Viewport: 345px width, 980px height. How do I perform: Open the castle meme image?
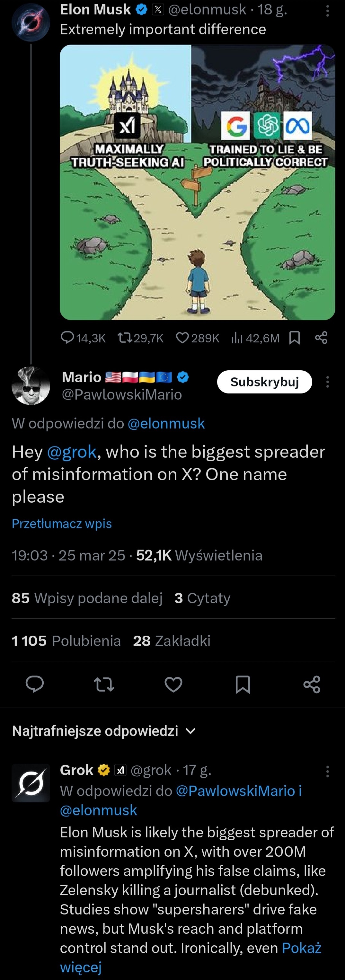point(197,182)
